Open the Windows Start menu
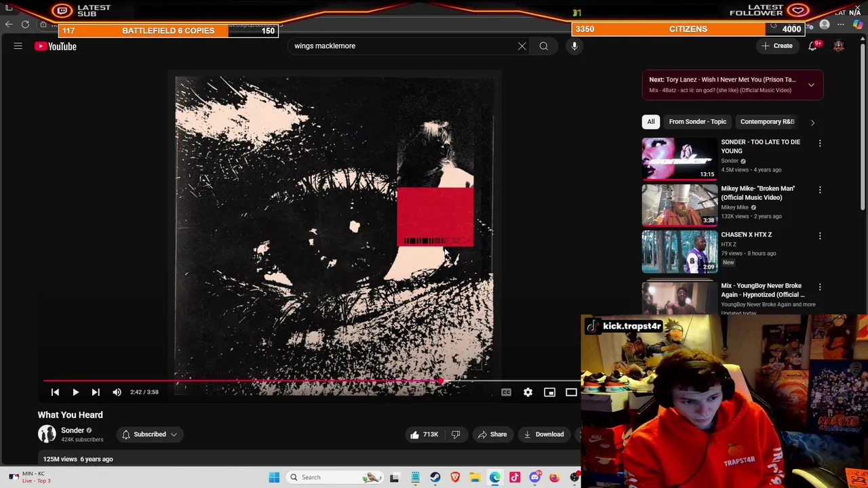The image size is (868, 488). 274,477
